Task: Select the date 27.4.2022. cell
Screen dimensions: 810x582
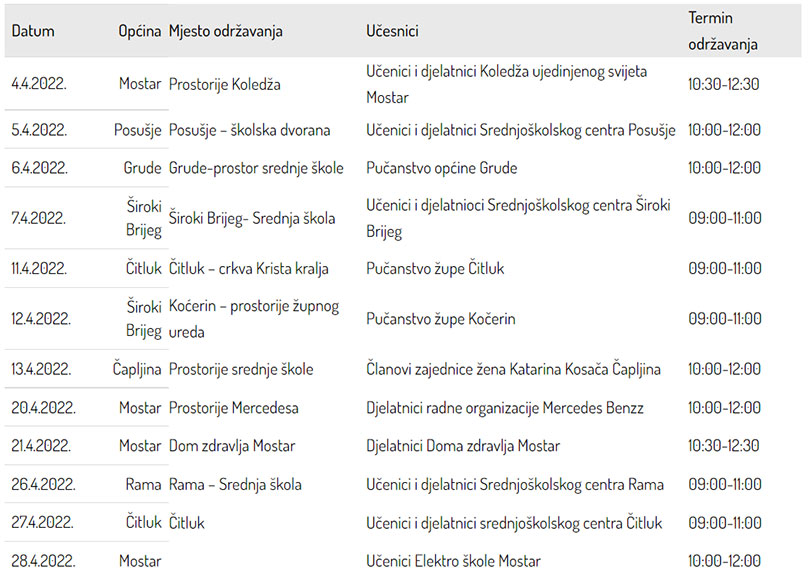Action: click(x=42, y=523)
